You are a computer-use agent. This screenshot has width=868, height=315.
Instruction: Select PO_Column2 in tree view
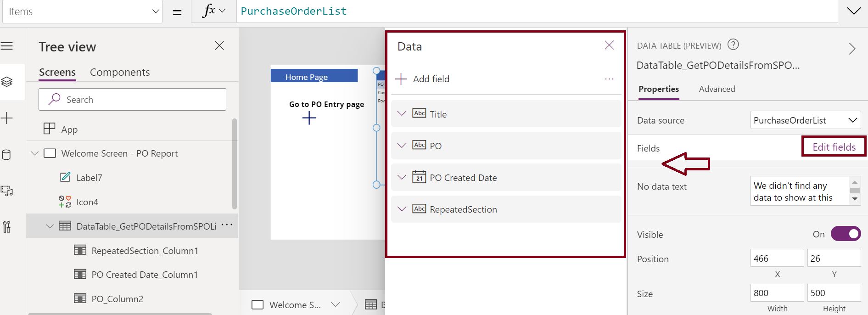(x=117, y=299)
